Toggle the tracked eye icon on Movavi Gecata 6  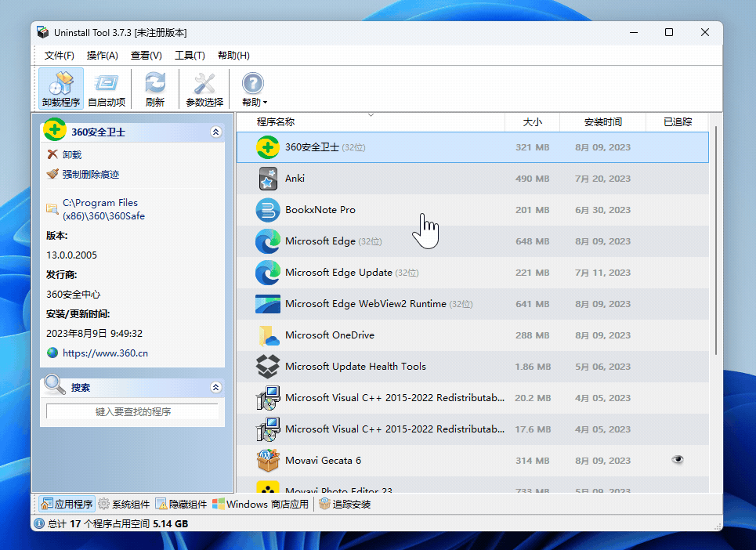[678, 461]
